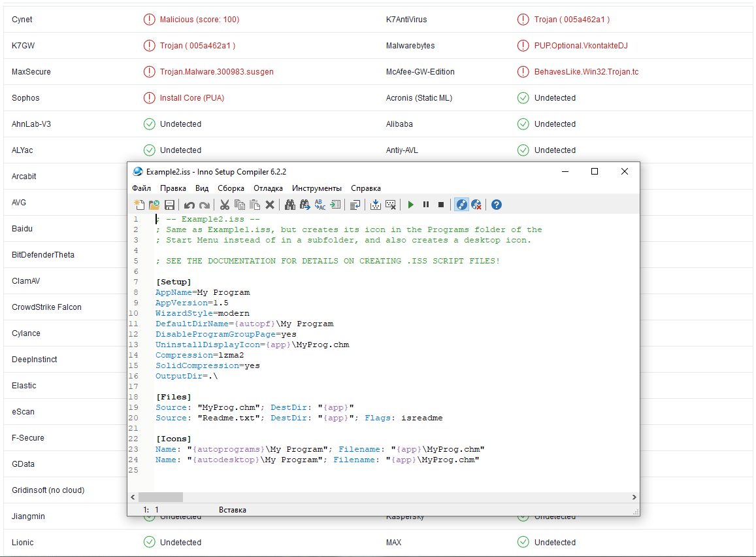Image resolution: width=756 pixels, height=557 pixels.
Task: Click green check icon for Alibaba
Action: point(523,124)
